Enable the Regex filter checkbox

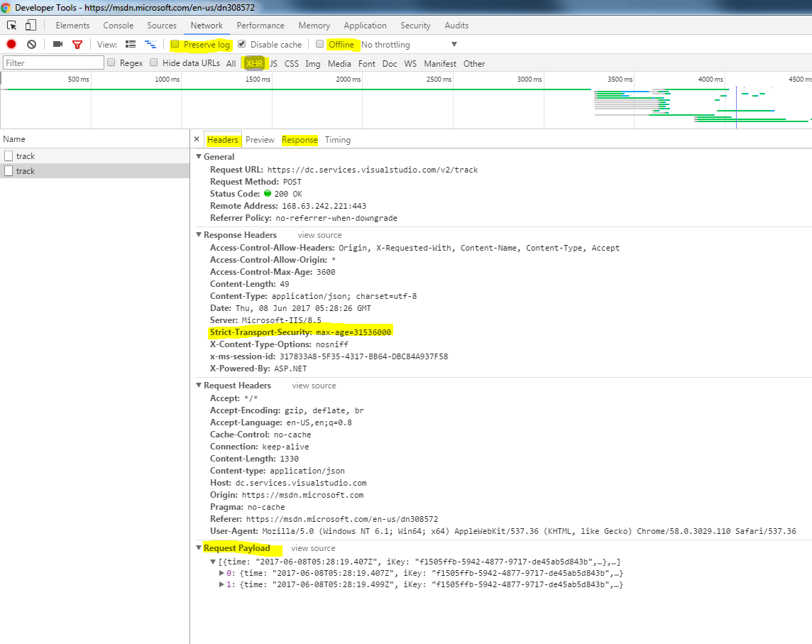111,62
